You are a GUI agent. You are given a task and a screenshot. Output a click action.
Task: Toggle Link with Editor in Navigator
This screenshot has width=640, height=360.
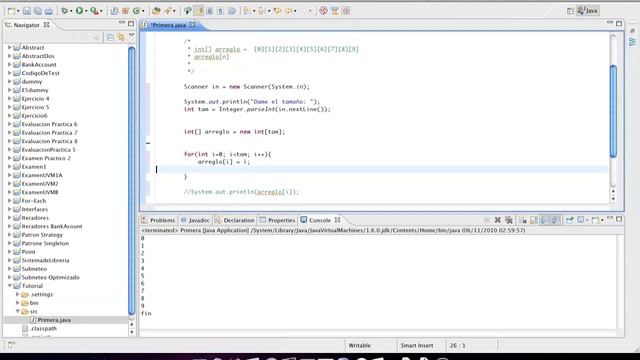(x=121, y=37)
